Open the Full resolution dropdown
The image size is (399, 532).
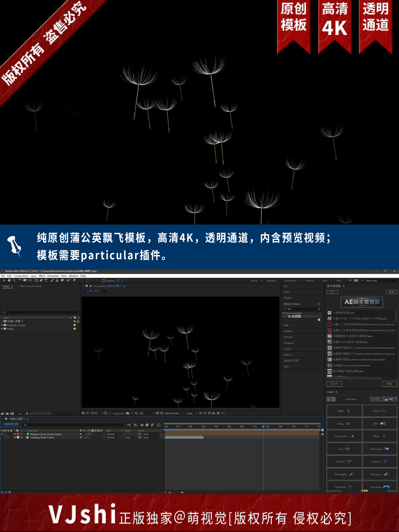coord(147,413)
